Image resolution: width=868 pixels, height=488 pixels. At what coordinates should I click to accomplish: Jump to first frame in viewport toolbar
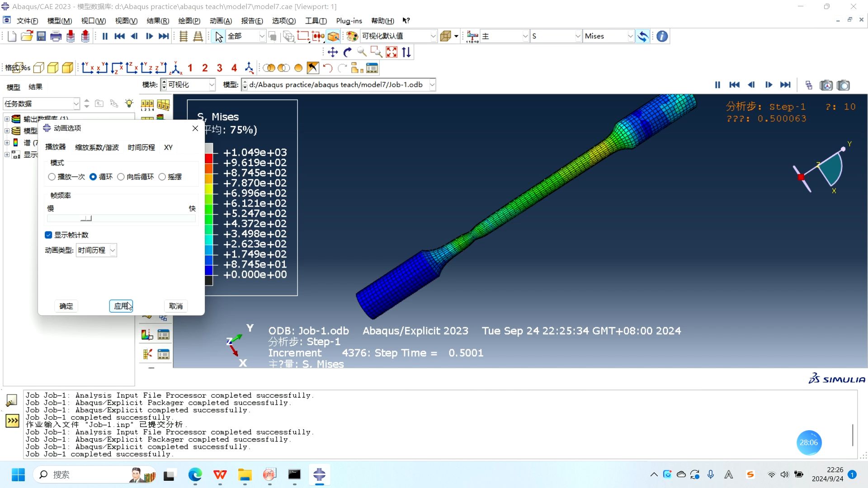pos(735,85)
